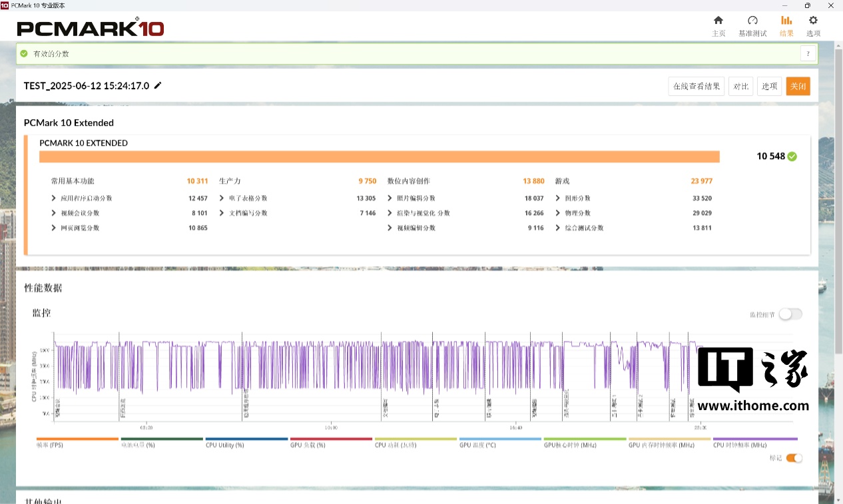Click the purple CPU 时钟频率 legend swatch
Viewport: 843px width, 504px height.
[x=754, y=439]
